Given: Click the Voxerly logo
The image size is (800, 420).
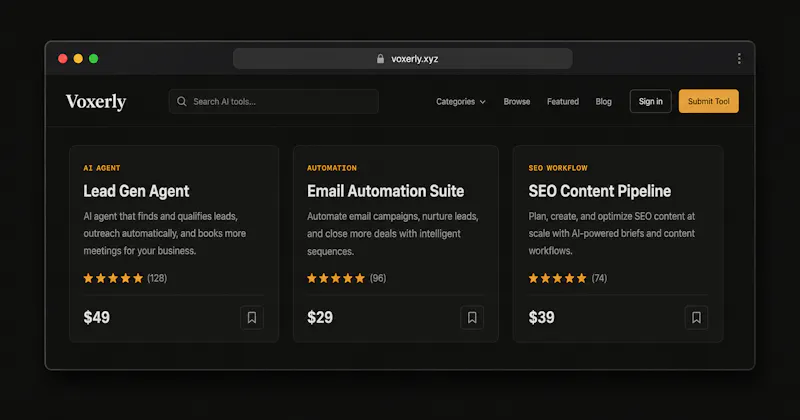Looking at the screenshot, I should (x=96, y=102).
